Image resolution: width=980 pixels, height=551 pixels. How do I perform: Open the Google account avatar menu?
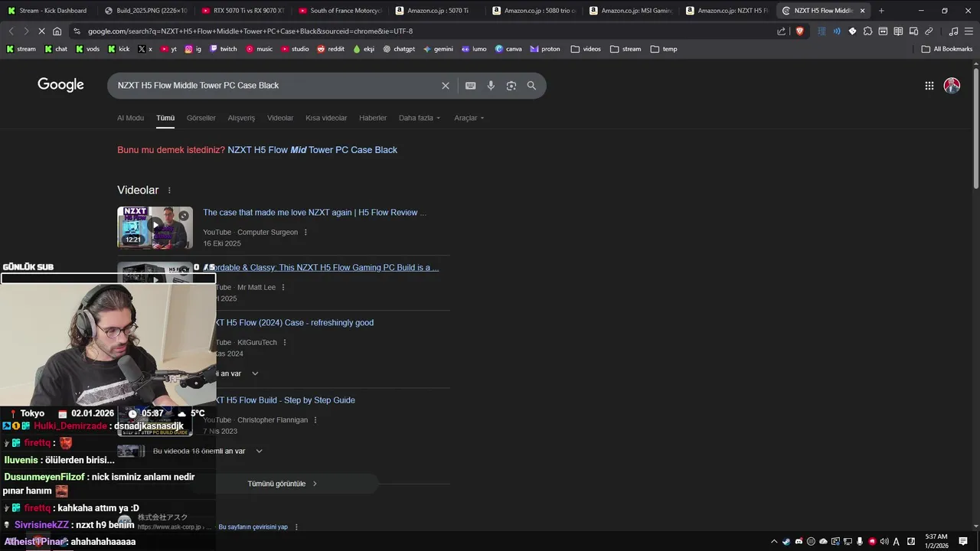tap(952, 86)
